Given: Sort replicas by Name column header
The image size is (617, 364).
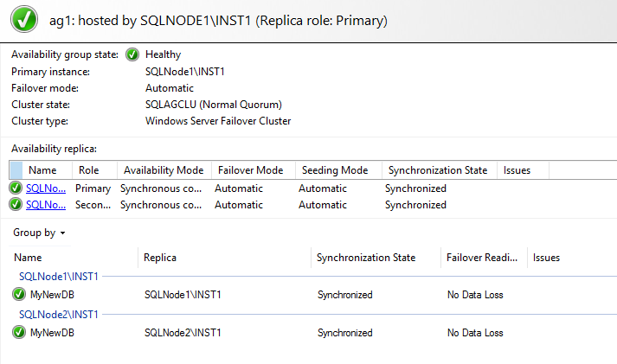Looking at the screenshot, I should pyautogui.click(x=42, y=170).
